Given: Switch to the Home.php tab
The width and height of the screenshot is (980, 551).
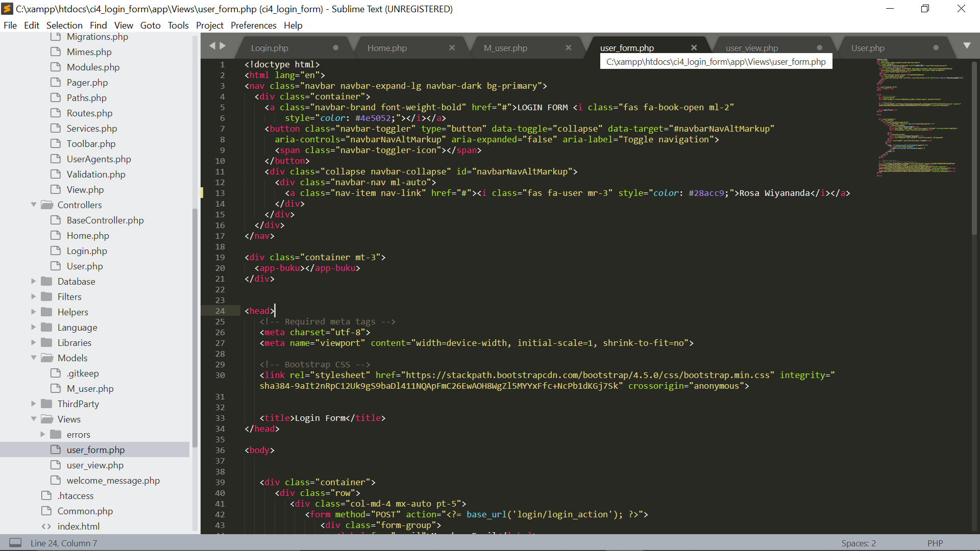Looking at the screenshot, I should click(x=387, y=48).
